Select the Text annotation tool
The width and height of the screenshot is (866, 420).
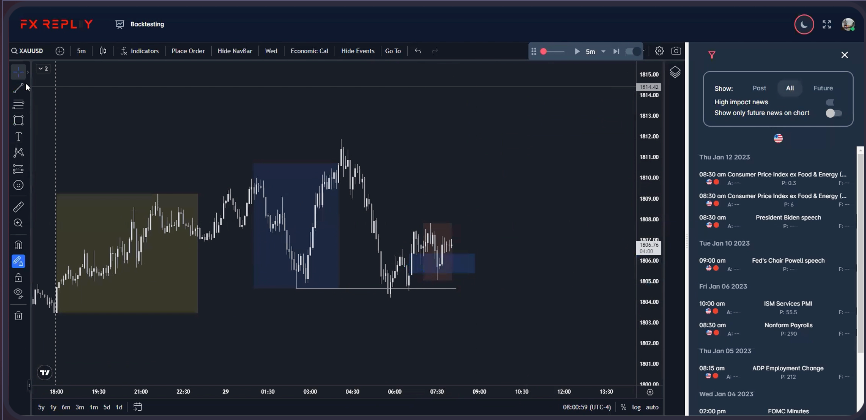coord(18,136)
